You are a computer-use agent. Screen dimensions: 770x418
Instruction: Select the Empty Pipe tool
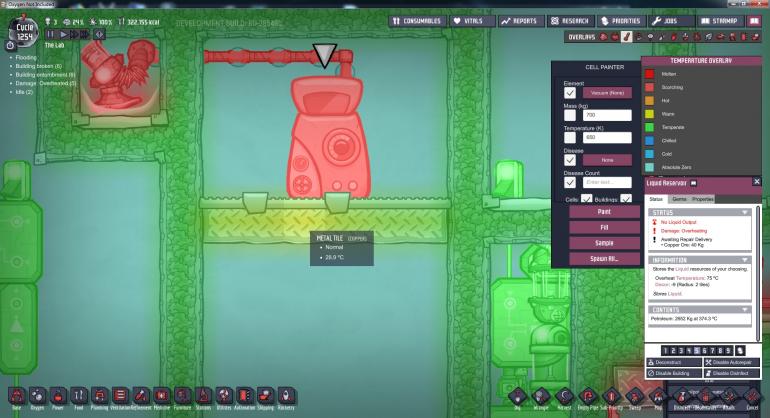[588, 396]
